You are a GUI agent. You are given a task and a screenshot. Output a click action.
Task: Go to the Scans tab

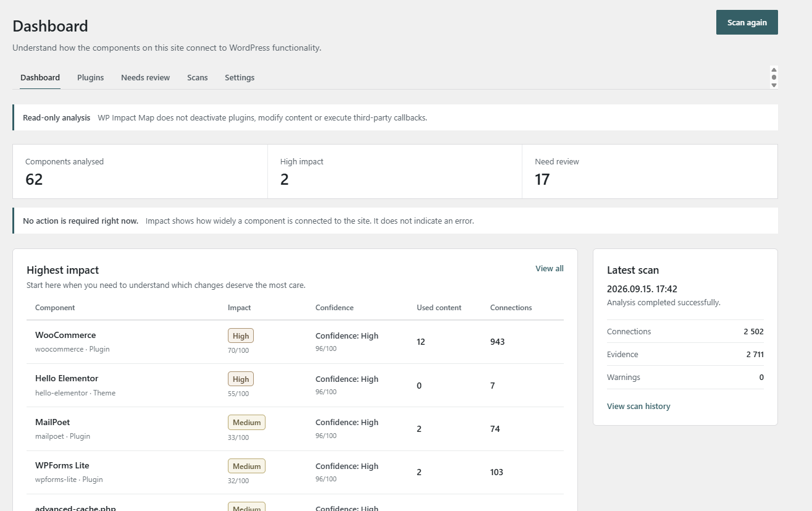pyautogui.click(x=198, y=78)
